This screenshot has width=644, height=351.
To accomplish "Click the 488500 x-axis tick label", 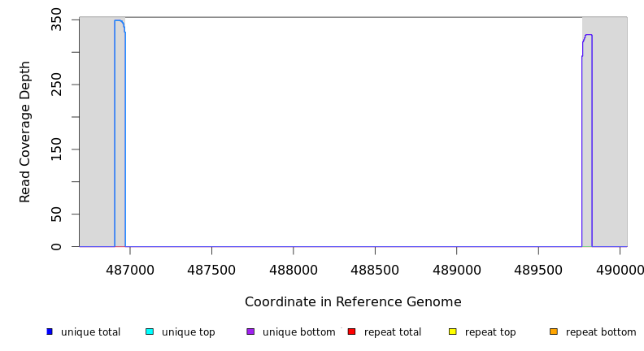I will 375,270.
